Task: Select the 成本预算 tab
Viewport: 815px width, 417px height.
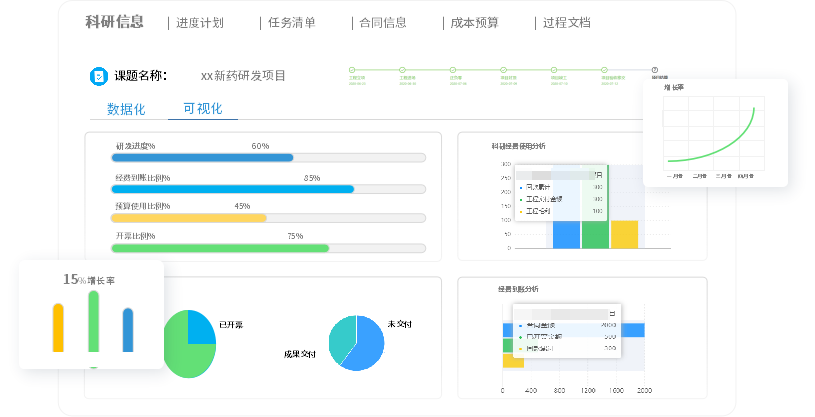Action: point(475,23)
